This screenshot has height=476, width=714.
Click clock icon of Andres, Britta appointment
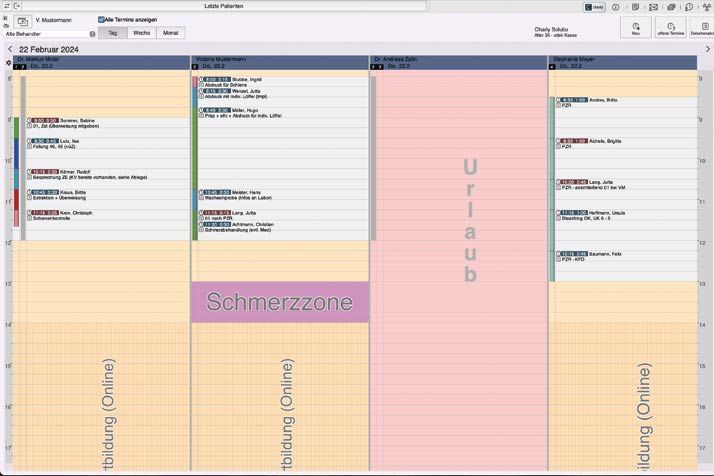pos(558,100)
